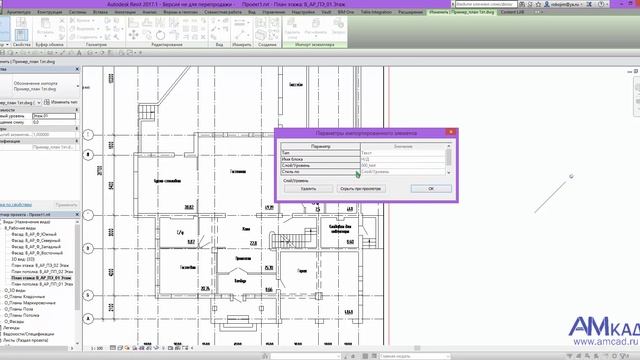The width and height of the screenshot is (640, 360).
Task: Select the Align tool in Редактирование panel
Action: (x=133, y=22)
